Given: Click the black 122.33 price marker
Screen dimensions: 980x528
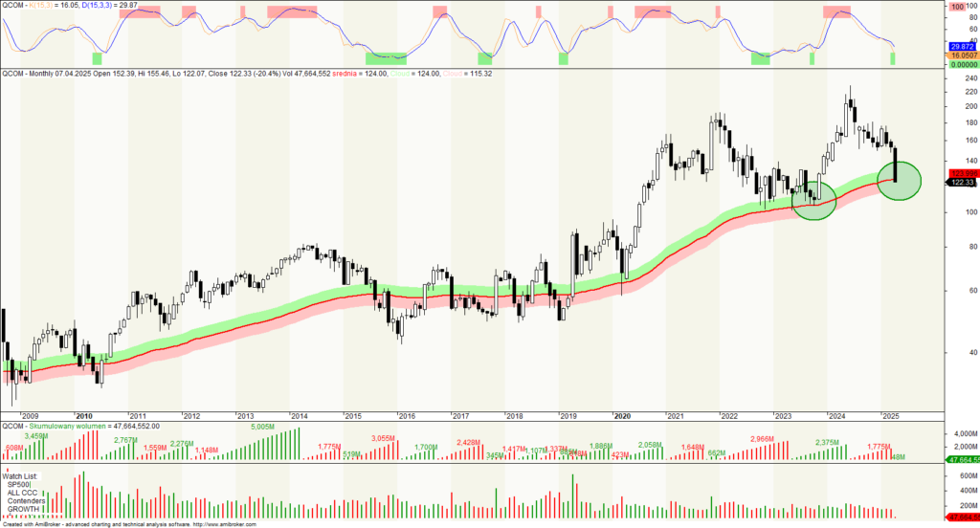Looking at the screenshot, I should click(962, 183).
